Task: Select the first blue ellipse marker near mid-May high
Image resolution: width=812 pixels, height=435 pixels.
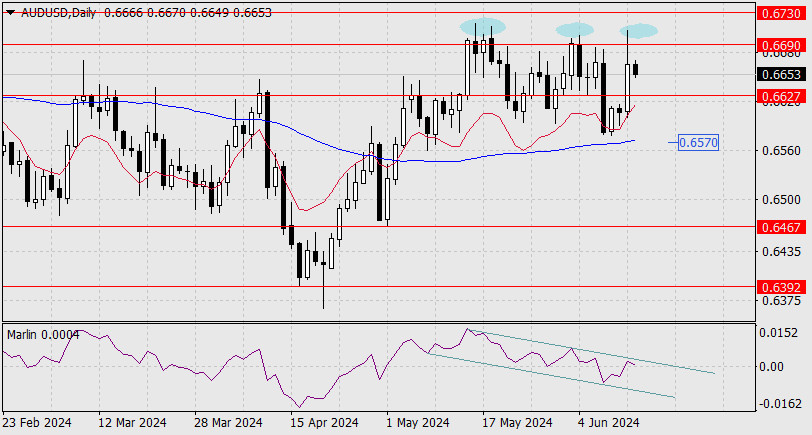Action: click(483, 27)
